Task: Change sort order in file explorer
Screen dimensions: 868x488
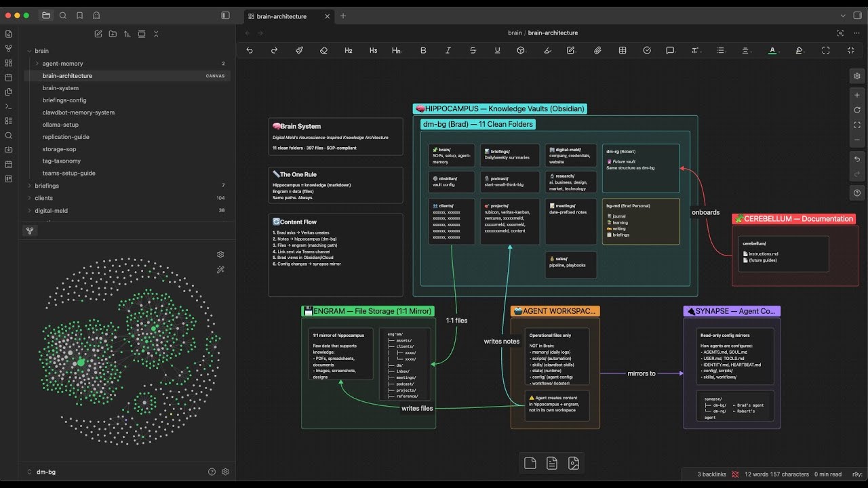Action: point(127,33)
